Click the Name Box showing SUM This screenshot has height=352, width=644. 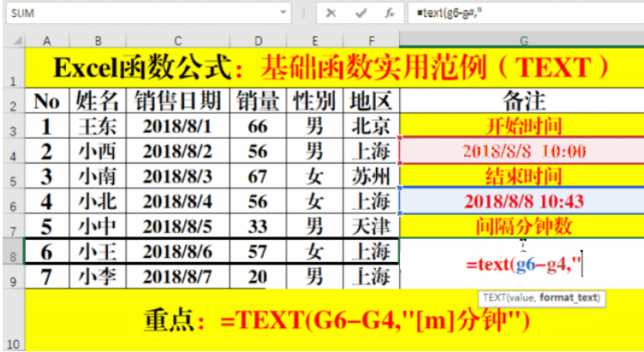click(148, 13)
